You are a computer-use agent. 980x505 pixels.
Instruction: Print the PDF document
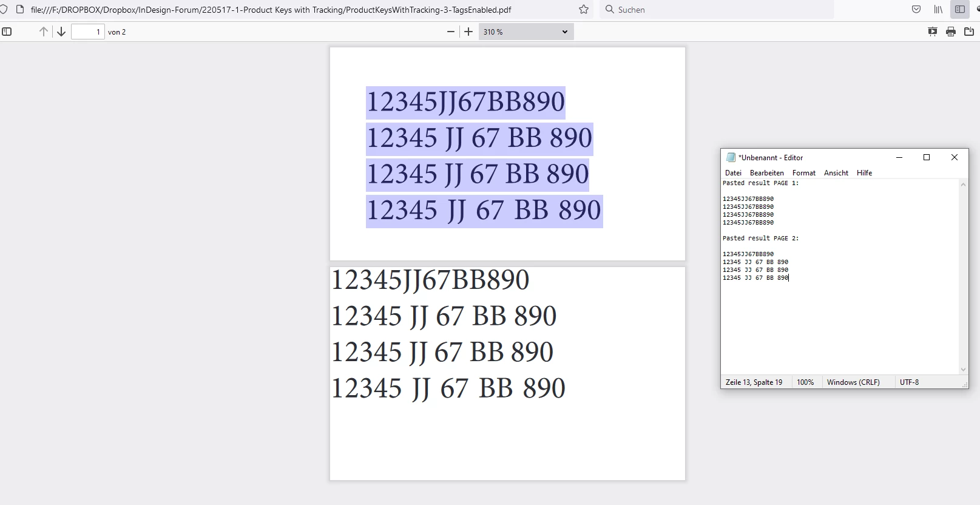(951, 32)
